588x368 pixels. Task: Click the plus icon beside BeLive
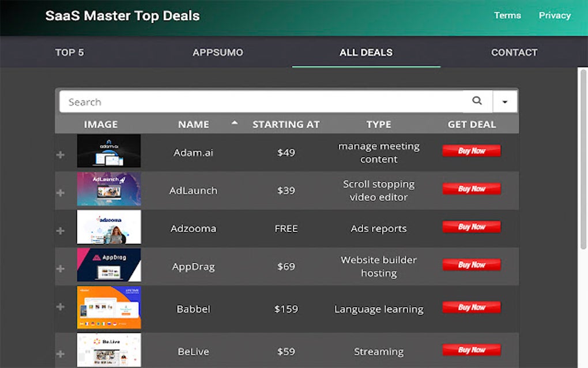coord(60,352)
